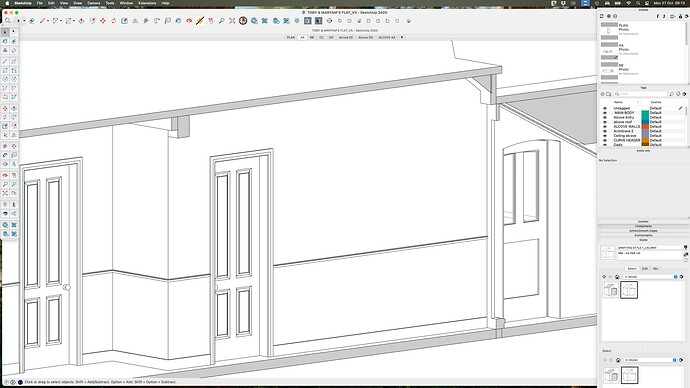Open the Extension Warehouse red circle icon
Screen dimensions: 690x388
[243, 21]
